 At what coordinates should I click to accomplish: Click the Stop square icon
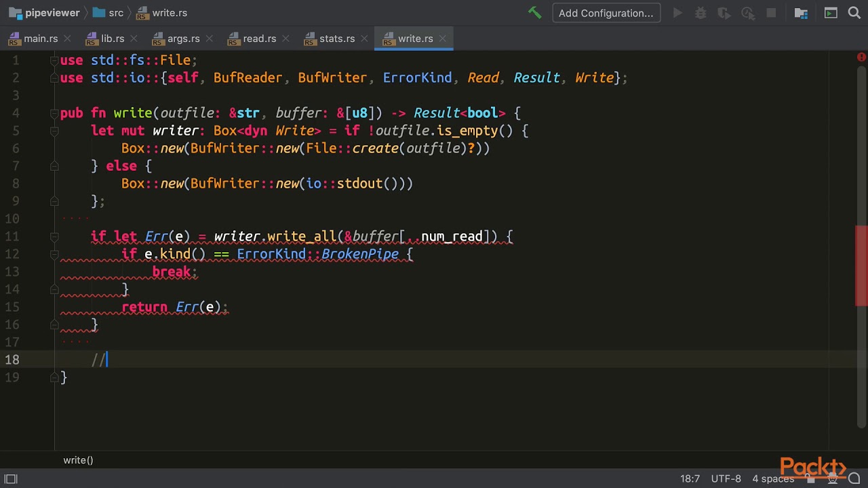coord(771,13)
